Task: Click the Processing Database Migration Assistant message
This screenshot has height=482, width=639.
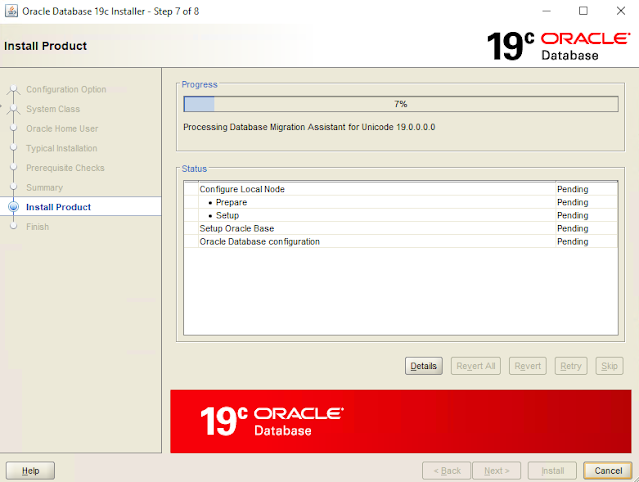Action: click(309, 127)
